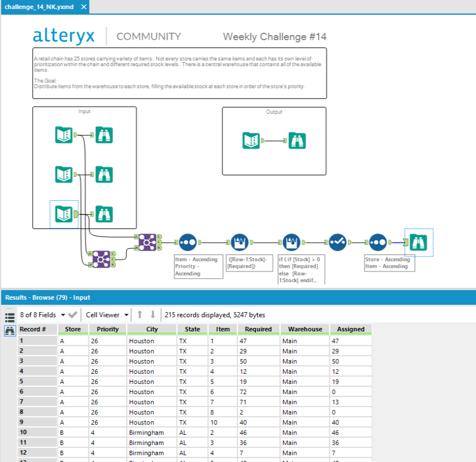Open the final Browse tool at the workflow end

(418, 242)
